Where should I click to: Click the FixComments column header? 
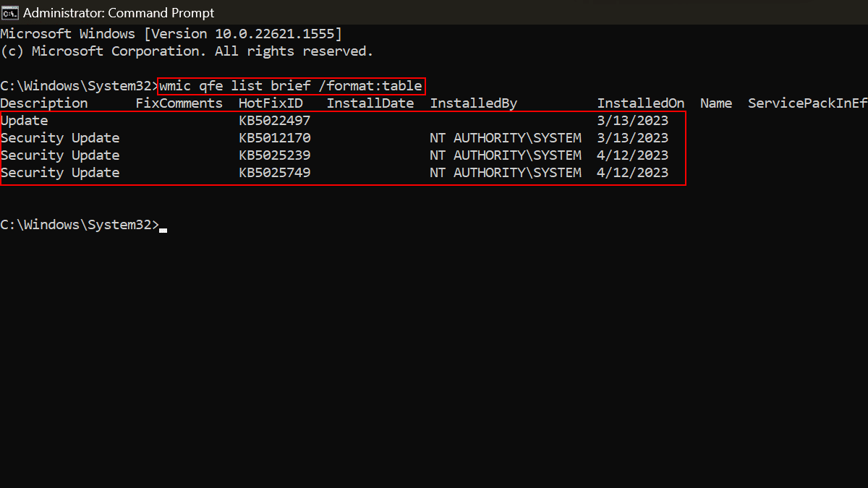coord(179,103)
